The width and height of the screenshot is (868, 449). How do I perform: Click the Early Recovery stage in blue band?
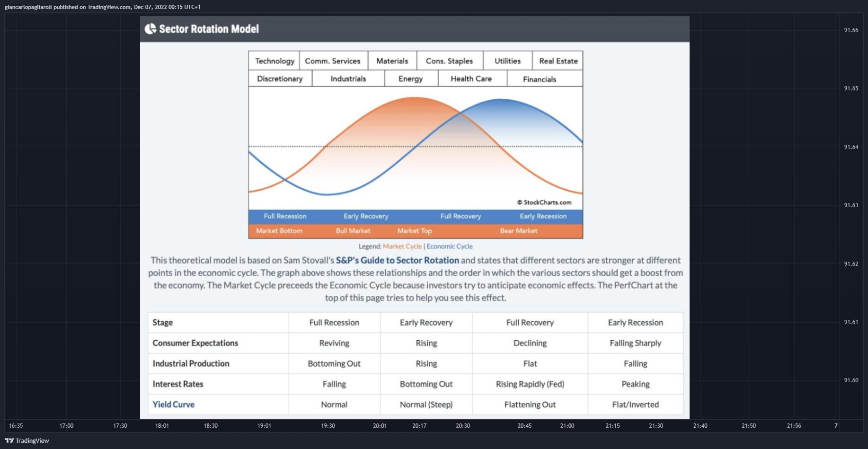[x=366, y=216]
